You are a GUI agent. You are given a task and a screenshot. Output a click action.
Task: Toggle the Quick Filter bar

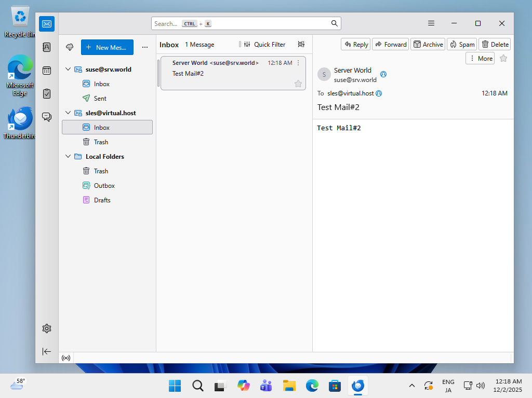pyautogui.click(x=265, y=45)
